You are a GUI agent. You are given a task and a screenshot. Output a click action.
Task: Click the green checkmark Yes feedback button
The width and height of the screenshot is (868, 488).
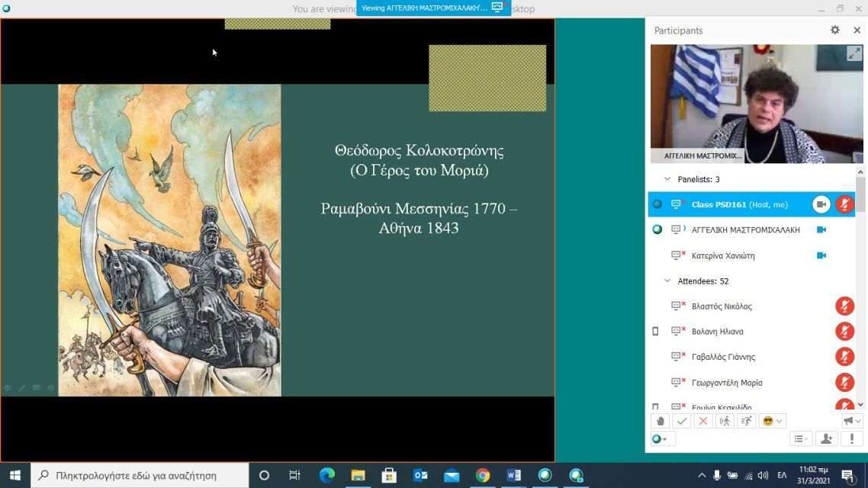pyautogui.click(x=681, y=421)
